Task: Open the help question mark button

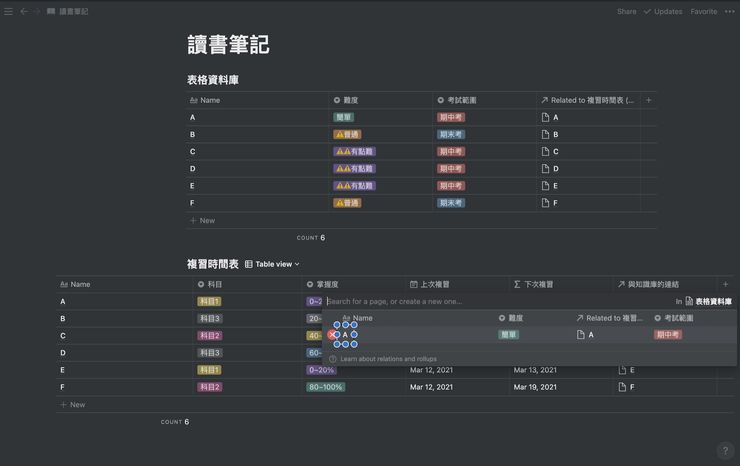Action: [725, 450]
